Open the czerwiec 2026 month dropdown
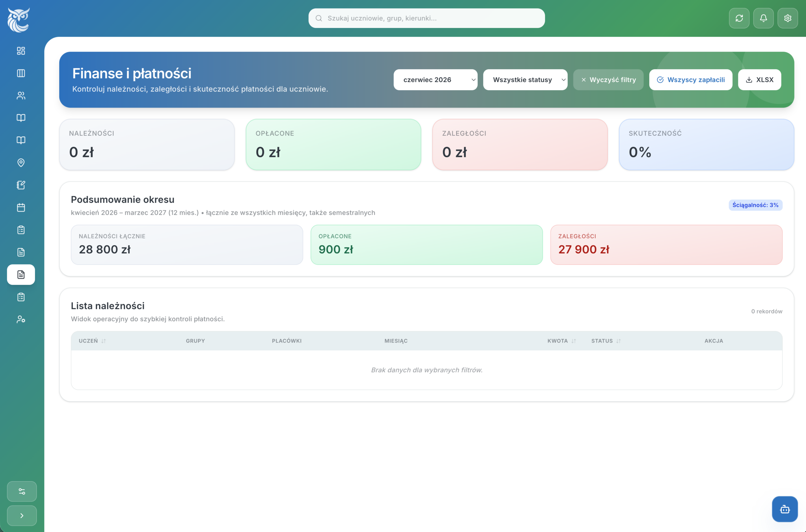 tap(435, 80)
